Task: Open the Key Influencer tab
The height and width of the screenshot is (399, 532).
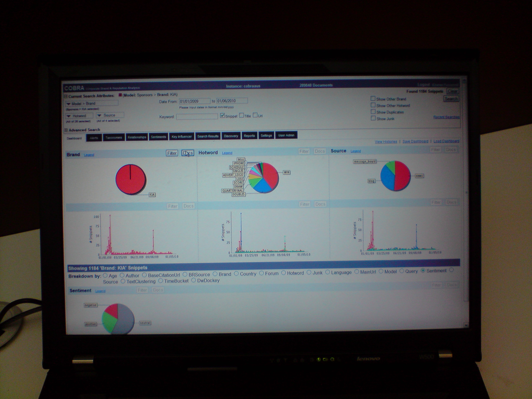Action: (182, 136)
